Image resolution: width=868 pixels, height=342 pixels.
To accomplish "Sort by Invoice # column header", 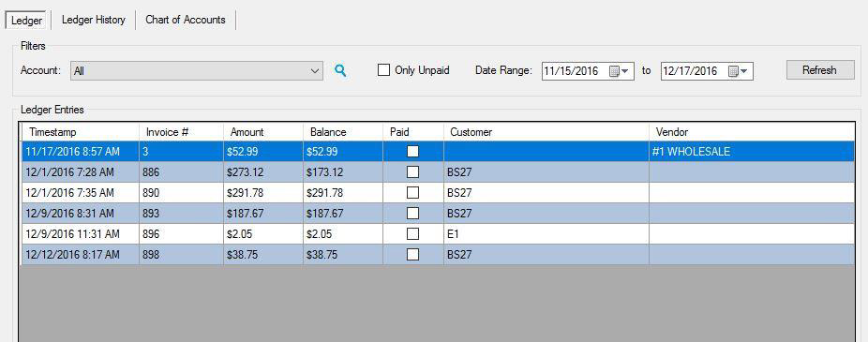I will tap(181, 132).
